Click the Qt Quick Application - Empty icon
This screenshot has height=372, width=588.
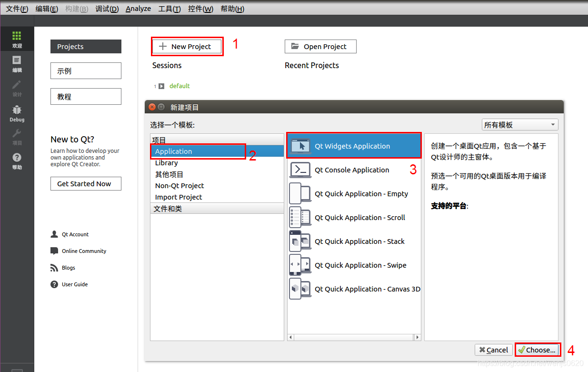(x=300, y=194)
